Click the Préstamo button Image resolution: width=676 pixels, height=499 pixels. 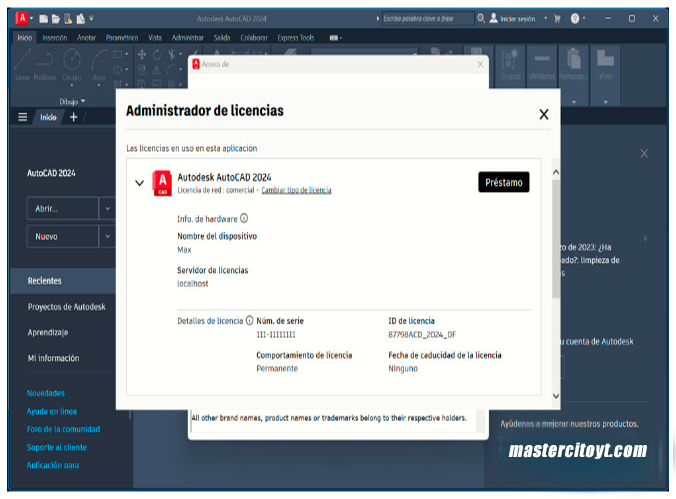504,182
